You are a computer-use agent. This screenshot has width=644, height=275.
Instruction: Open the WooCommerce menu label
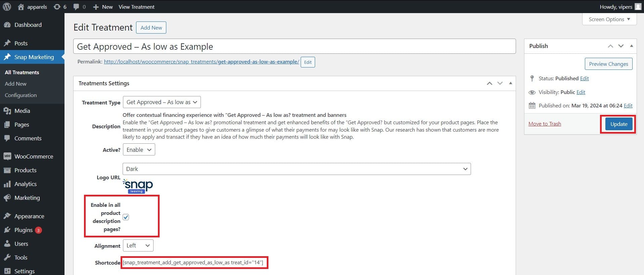34,156
